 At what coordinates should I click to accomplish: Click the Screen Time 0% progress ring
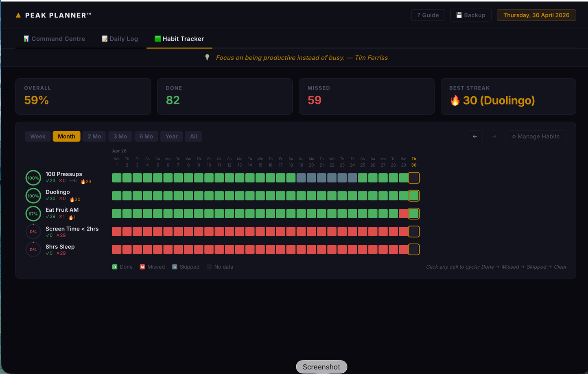tap(33, 232)
